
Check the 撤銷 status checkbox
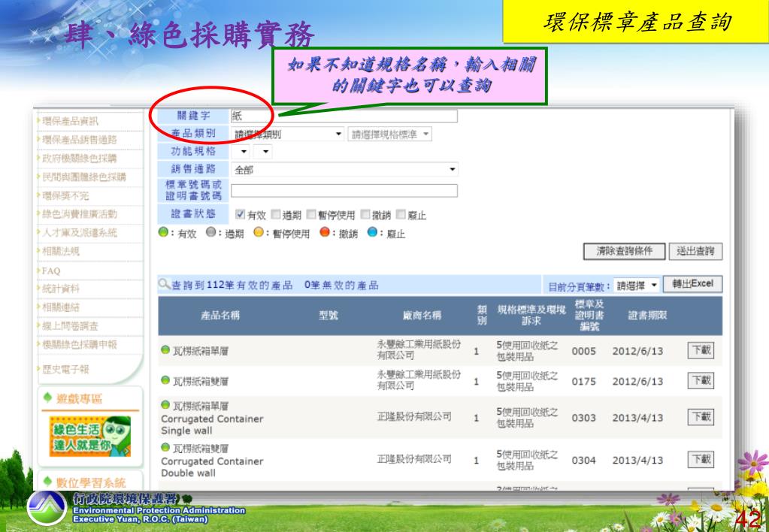click(x=365, y=214)
